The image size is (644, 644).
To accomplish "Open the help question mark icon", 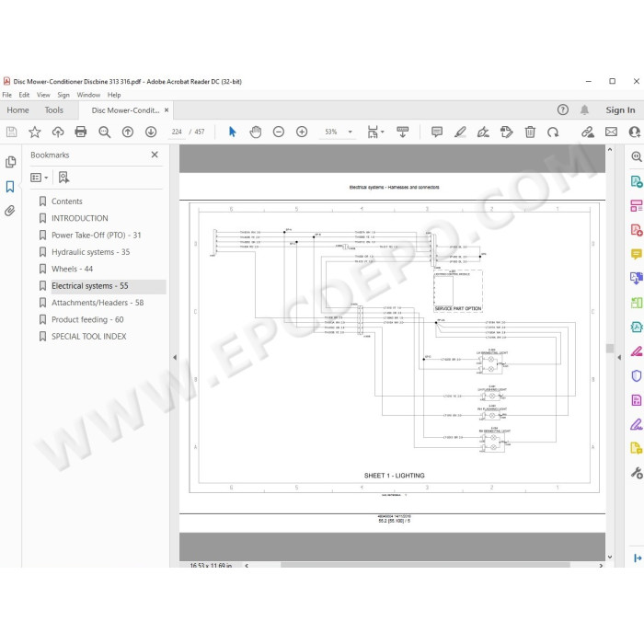I will tap(563, 110).
